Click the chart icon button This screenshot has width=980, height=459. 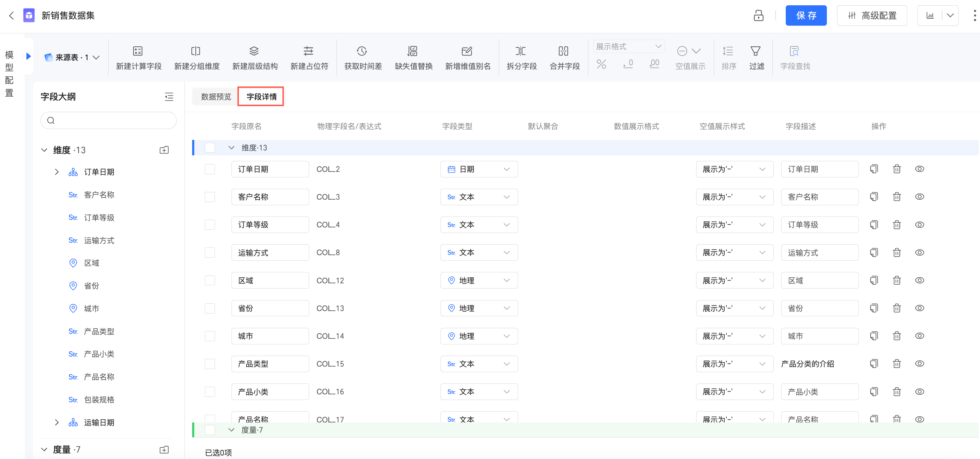point(930,15)
